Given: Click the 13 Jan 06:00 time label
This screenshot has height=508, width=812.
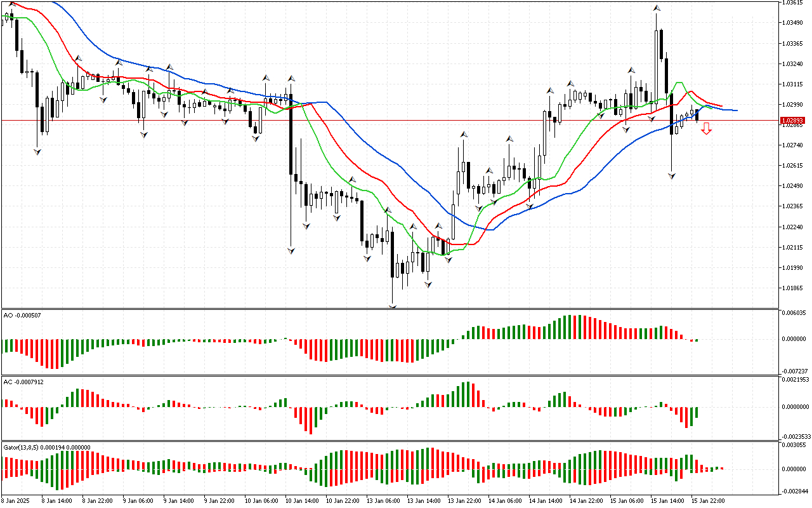Looking at the screenshot, I should pyautogui.click(x=383, y=500).
